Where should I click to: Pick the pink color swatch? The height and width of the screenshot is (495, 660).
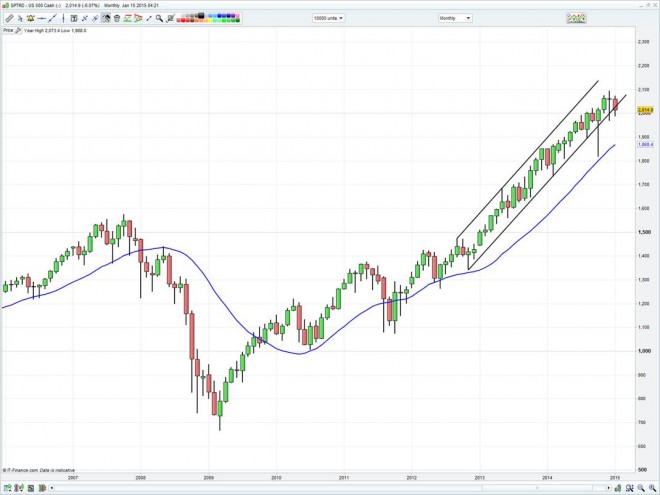tap(237, 16)
